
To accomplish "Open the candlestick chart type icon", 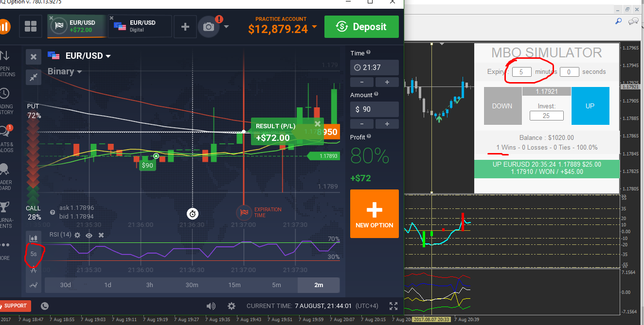I will [33, 239].
